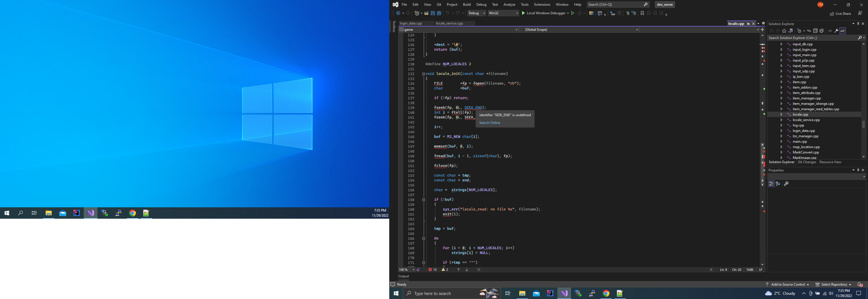Open the Win32 platform dropdown

(504, 13)
